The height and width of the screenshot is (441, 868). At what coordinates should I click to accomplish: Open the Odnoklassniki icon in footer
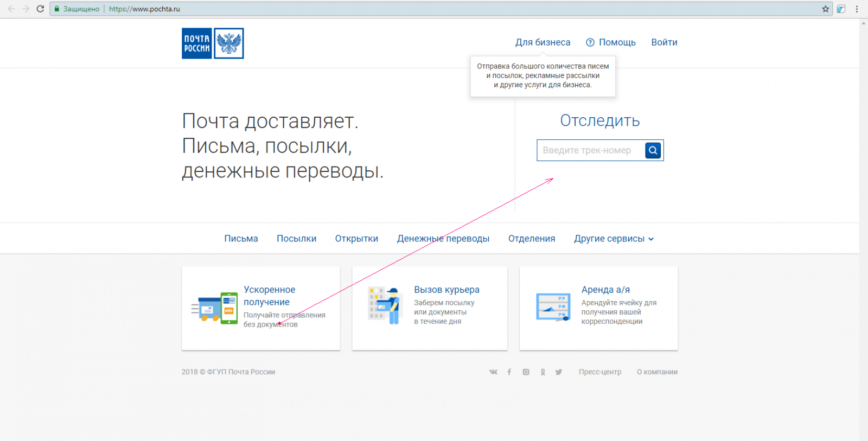click(x=542, y=372)
